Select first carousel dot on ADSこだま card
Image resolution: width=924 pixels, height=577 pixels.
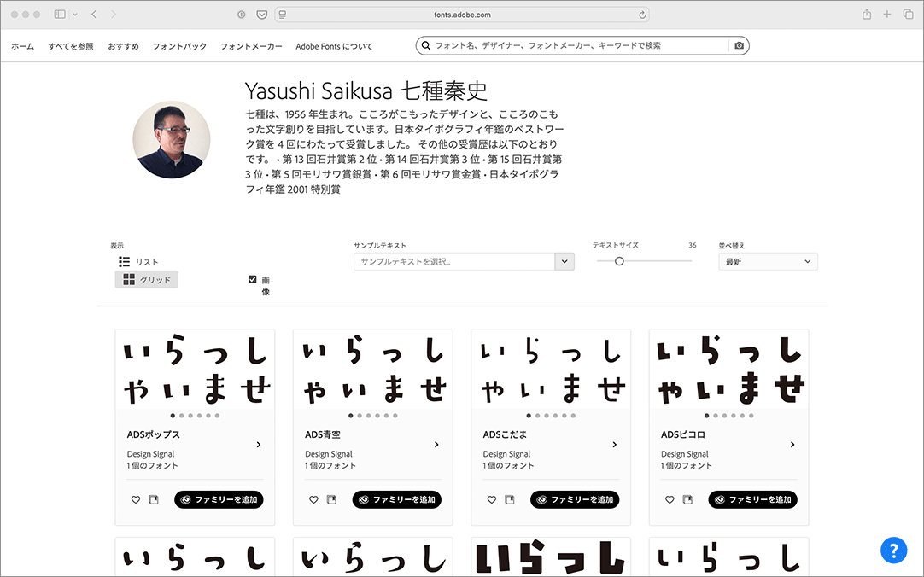point(529,416)
